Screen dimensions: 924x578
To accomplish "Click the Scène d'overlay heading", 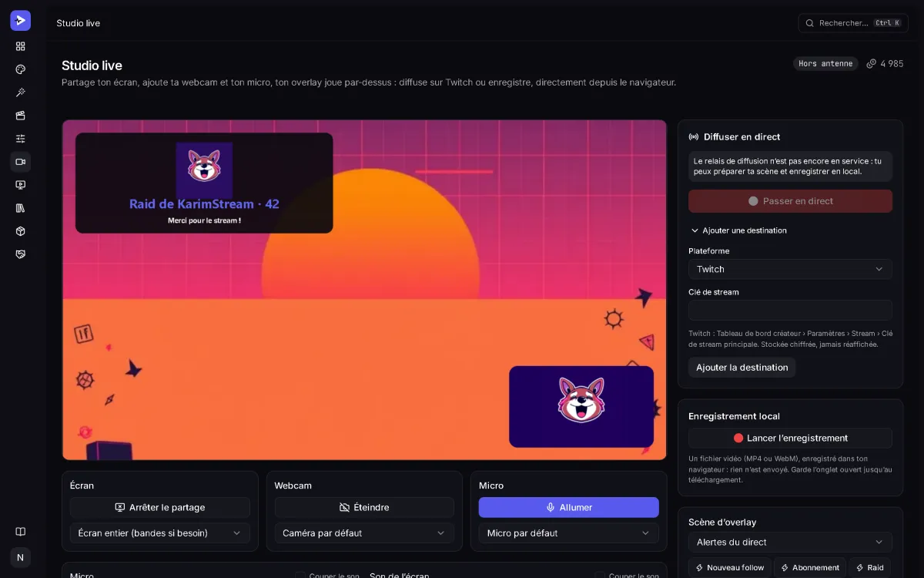I will 722,522.
